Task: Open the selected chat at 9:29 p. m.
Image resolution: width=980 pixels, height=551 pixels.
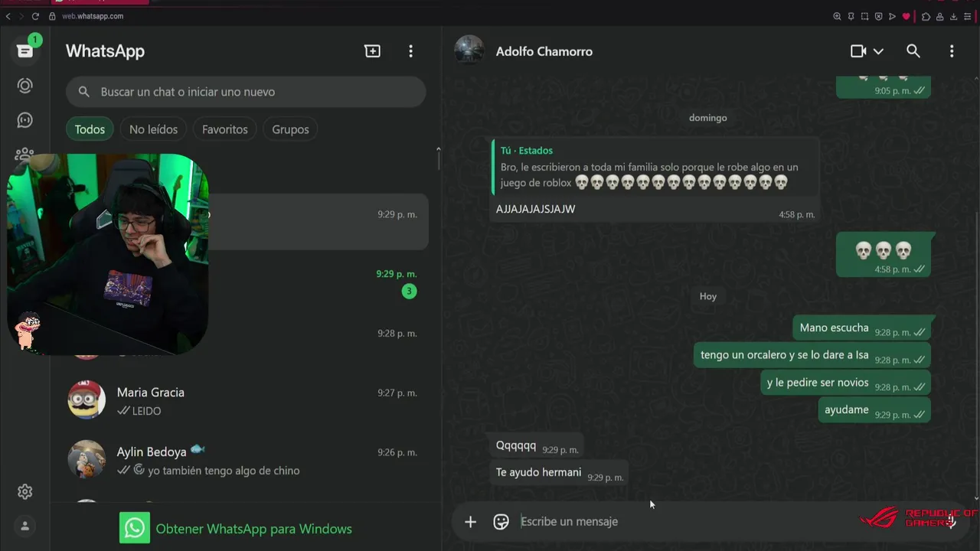Action: (318, 222)
